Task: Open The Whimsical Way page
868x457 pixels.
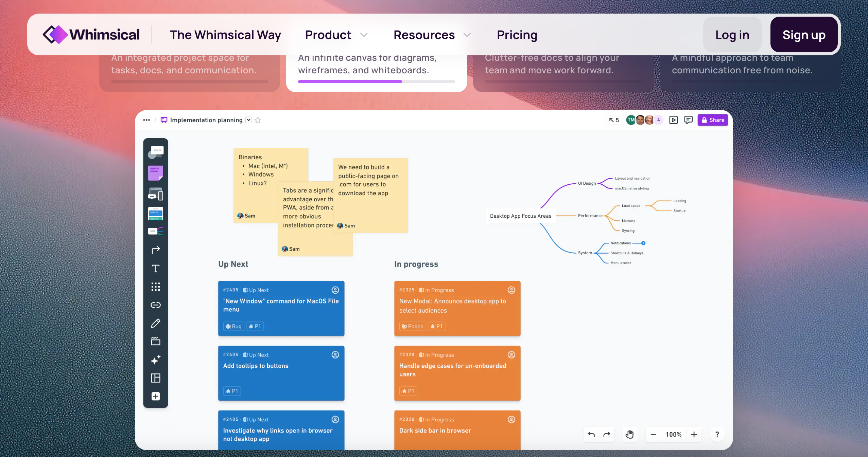Action: tap(225, 35)
